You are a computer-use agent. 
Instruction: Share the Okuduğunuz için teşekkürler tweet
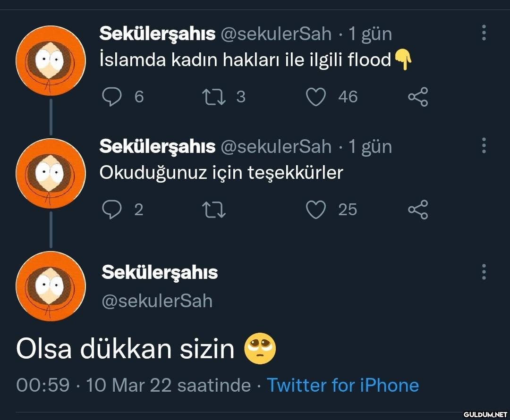(418, 210)
